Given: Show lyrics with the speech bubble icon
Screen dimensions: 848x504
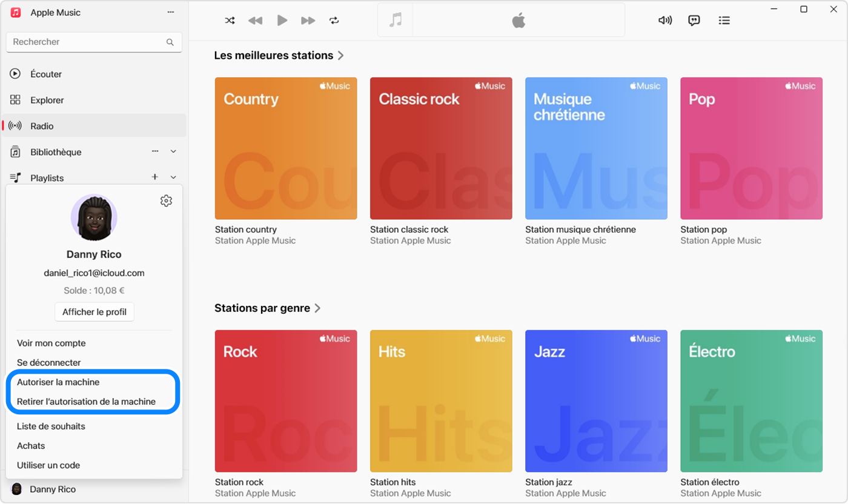Looking at the screenshot, I should click(694, 21).
